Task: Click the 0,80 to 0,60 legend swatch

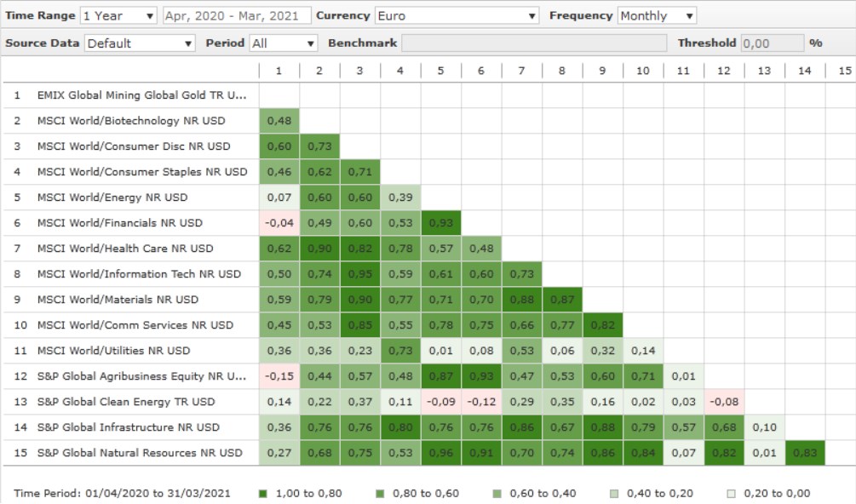Action: point(379,493)
